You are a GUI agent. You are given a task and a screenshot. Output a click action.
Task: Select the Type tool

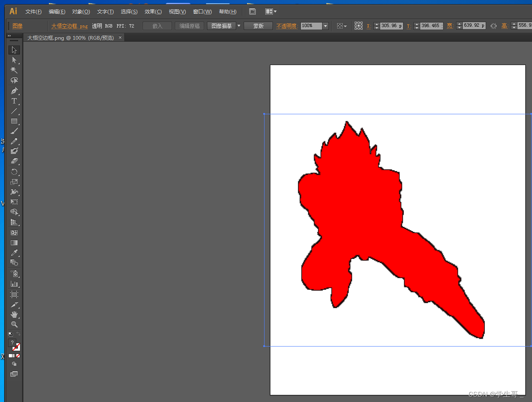14,101
